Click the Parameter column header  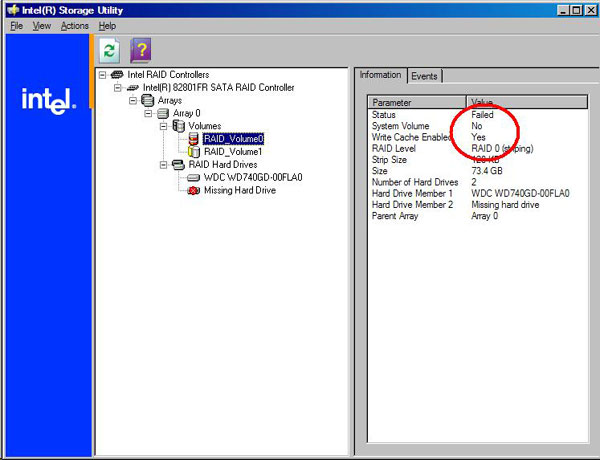pos(417,102)
